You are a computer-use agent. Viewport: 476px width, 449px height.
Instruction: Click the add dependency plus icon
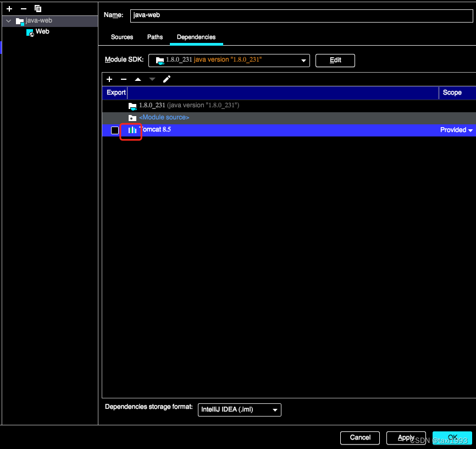tap(109, 79)
